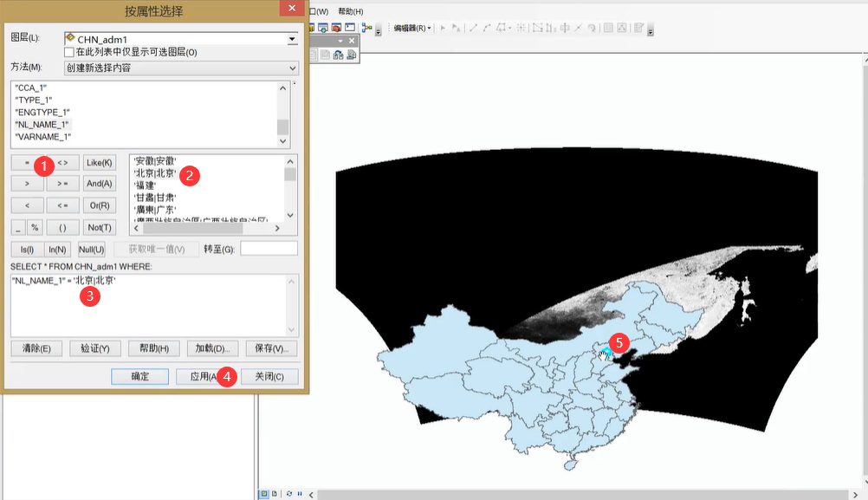Screen dimensions: 868x500
Task: Click the >= operator button
Action: [62, 184]
